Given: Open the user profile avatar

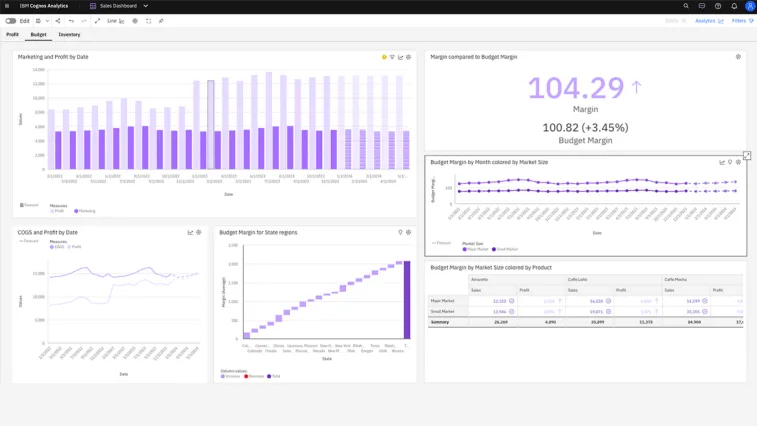Looking at the screenshot, I should 750,6.
